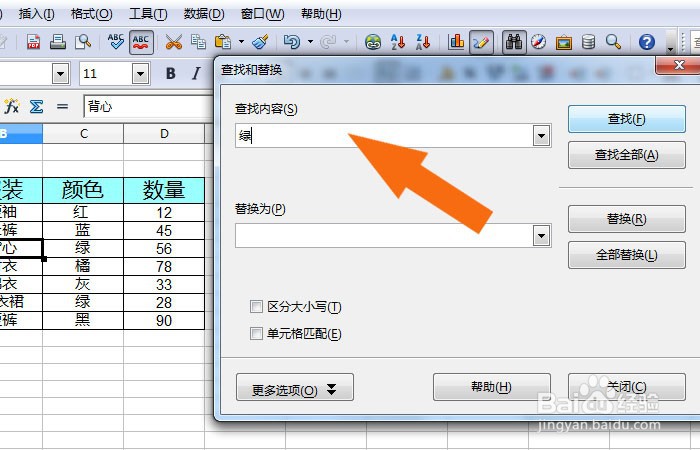Select the cell containing 橘
The image size is (700, 450).
pyautogui.click(x=83, y=267)
